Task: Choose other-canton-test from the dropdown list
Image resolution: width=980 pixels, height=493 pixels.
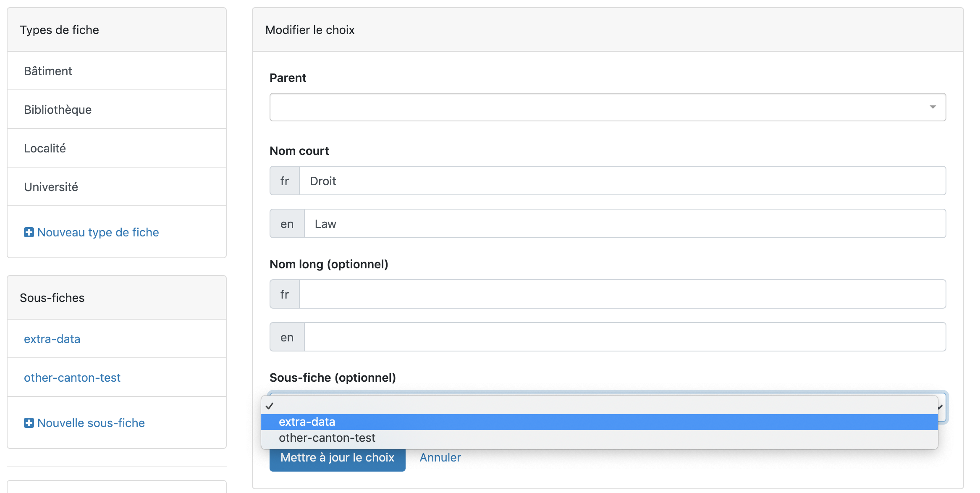Action: (x=327, y=438)
